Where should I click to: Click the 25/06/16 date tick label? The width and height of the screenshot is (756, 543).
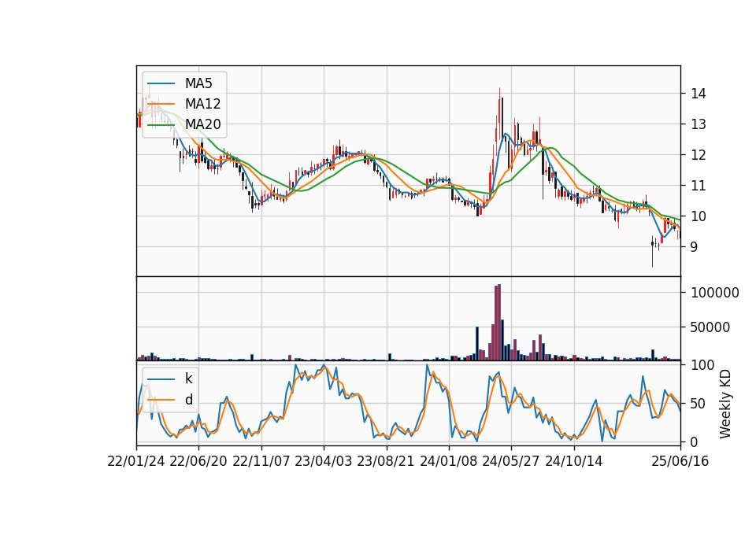click(680, 461)
